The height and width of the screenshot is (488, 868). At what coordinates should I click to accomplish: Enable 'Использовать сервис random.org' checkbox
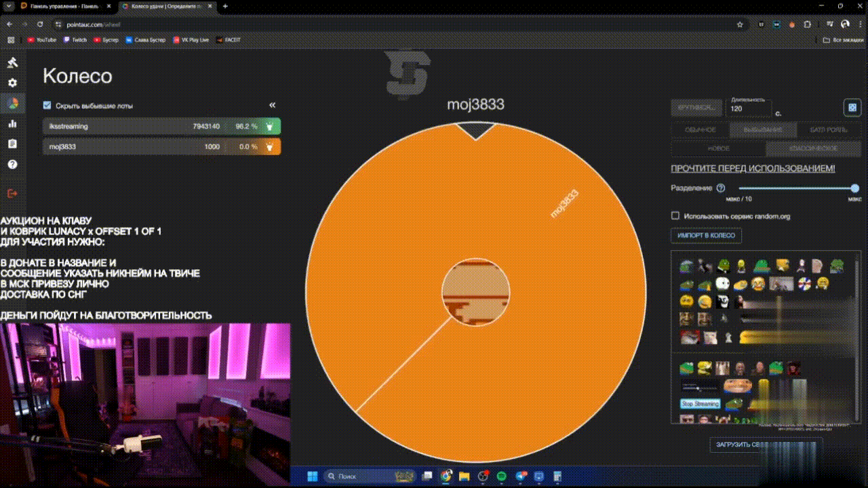[675, 216]
